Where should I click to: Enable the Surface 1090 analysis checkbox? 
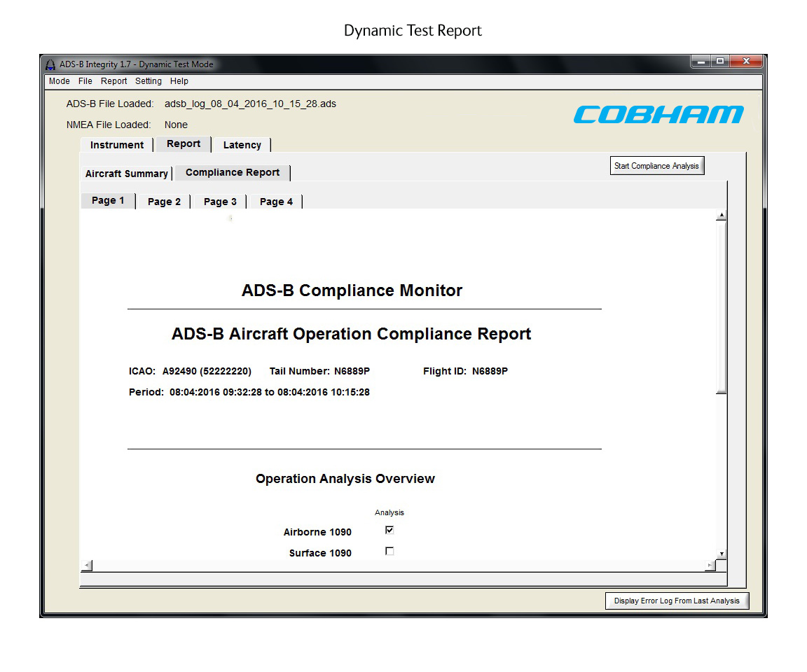[x=389, y=551]
